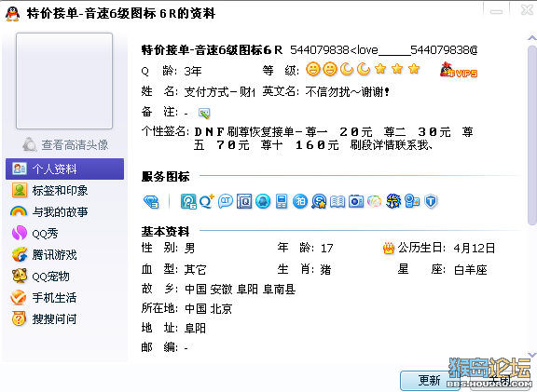Click the birthday value 4月12日

click(x=475, y=248)
